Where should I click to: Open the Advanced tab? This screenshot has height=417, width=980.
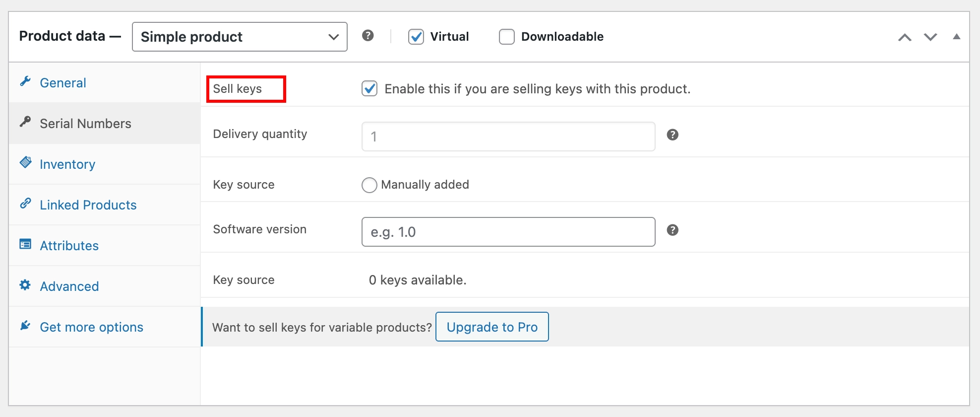tap(105, 286)
